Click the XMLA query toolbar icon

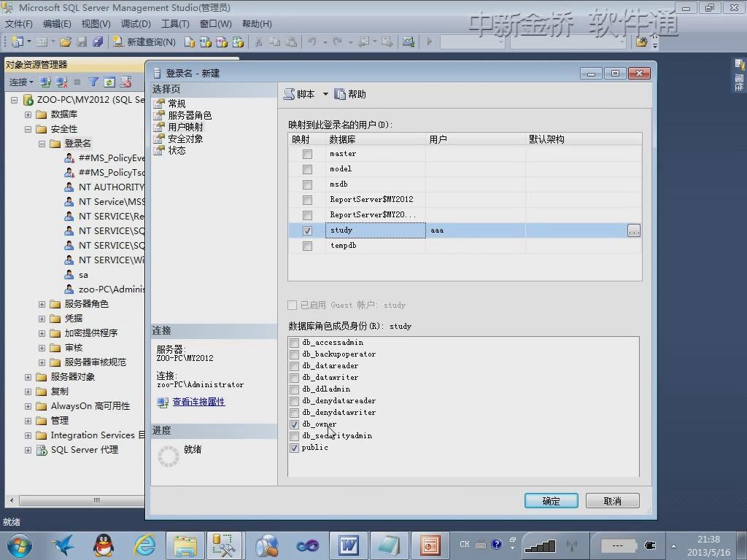coord(238,42)
